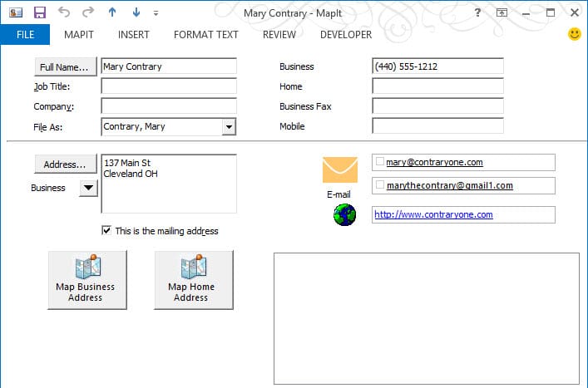Viewport: 588px width, 388px height.
Task: Click the Redo arrow icon
Action: click(x=88, y=12)
